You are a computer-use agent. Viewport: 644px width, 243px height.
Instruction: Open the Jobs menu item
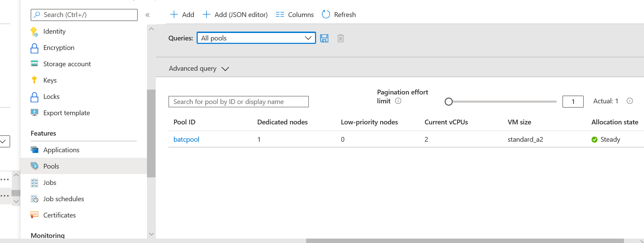coord(50,183)
